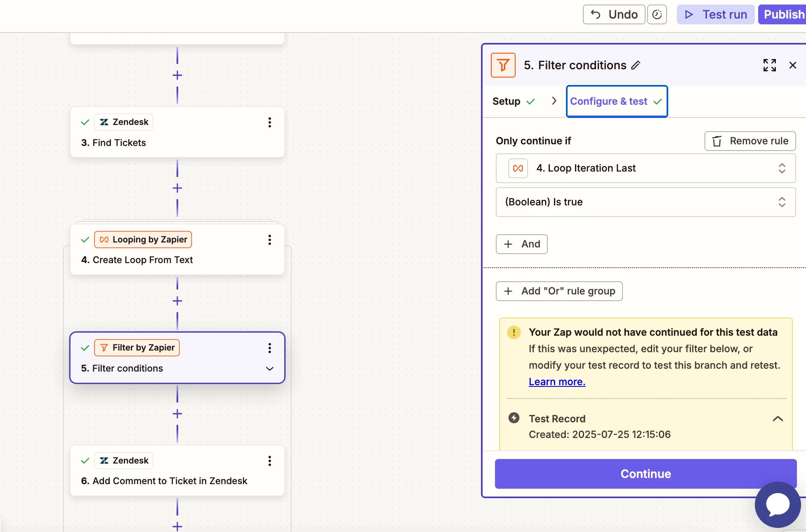Open the (Boolean) Is true condition dropdown
This screenshot has height=532, width=806.
[645, 202]
